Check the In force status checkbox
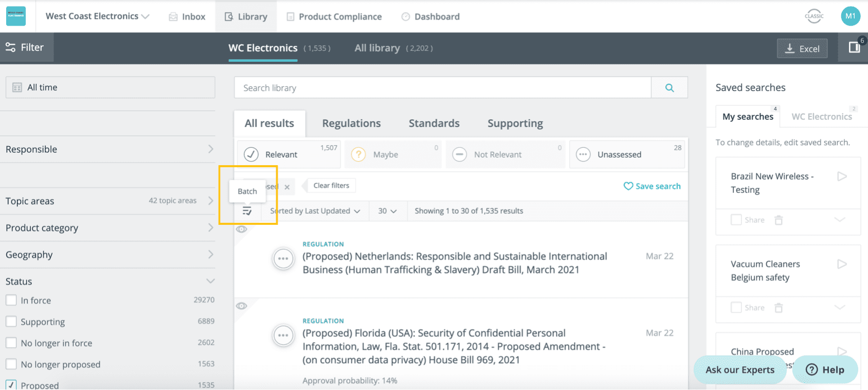 click(x=11, y=300)
